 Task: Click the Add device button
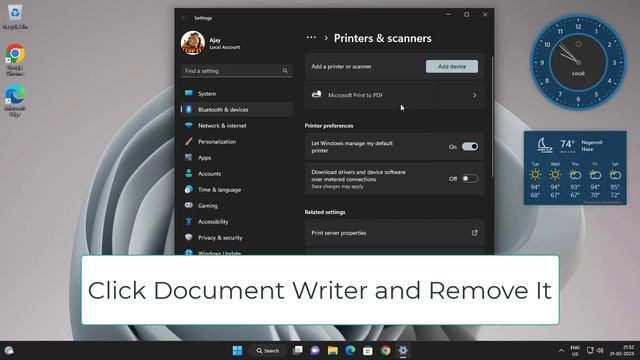click(x=452, y=66)
